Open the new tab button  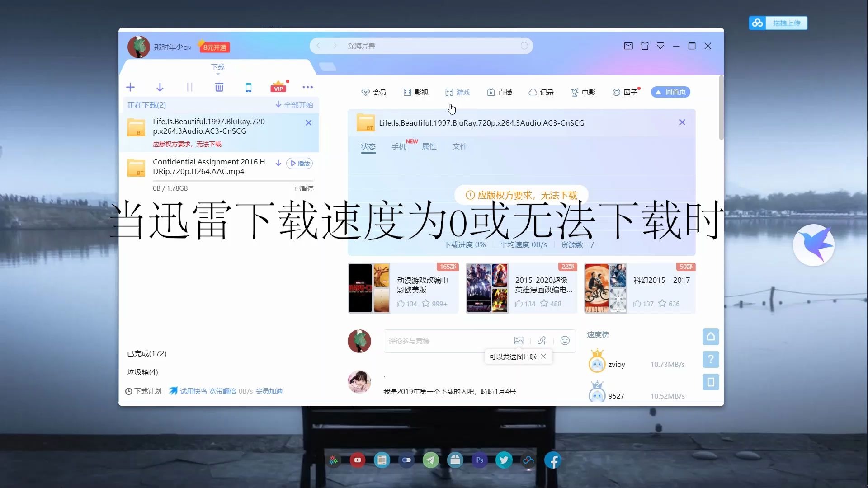pyautogui.click(x=328, y=67)
